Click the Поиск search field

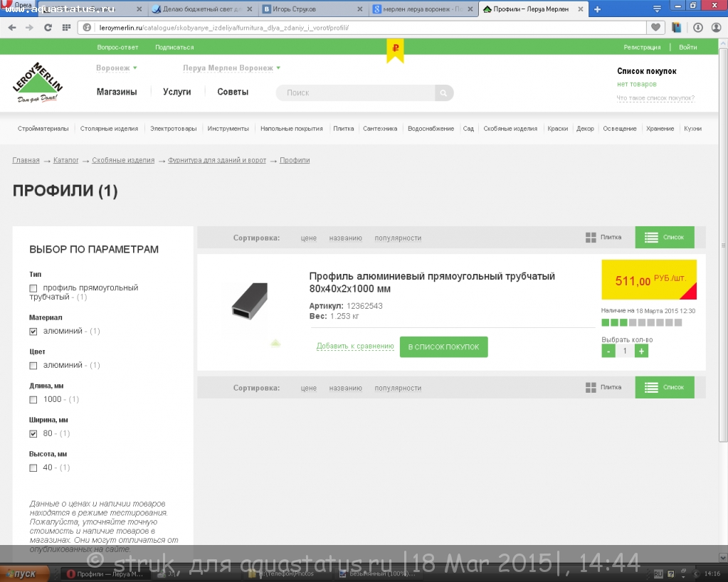pos(355,92)
